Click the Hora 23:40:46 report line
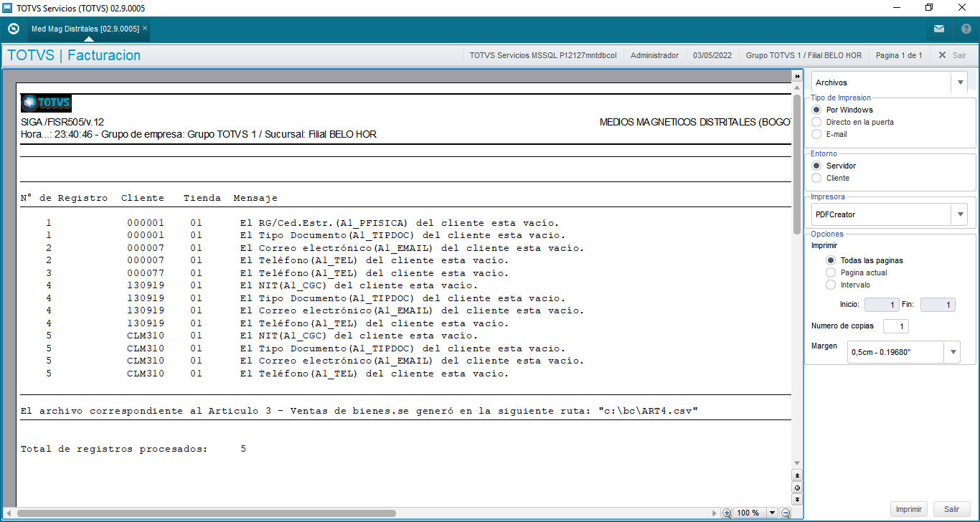 [199, 135]
